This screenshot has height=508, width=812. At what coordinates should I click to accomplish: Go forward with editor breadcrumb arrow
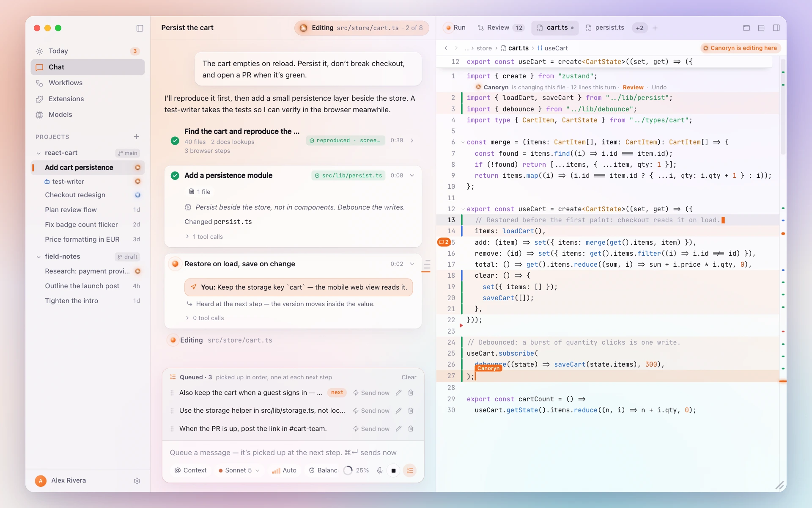tap(456, 48)
